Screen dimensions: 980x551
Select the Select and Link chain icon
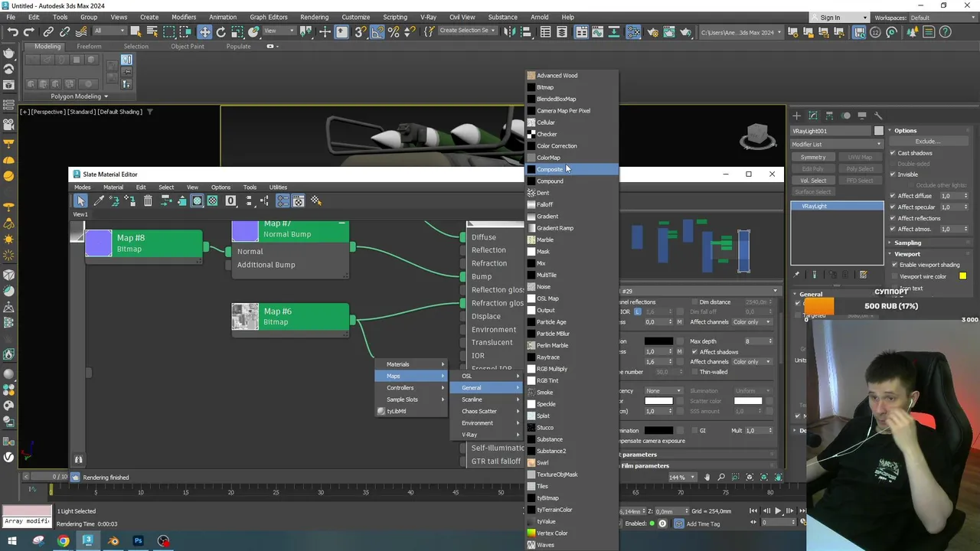pyautogui.click(x=48, y=31)
